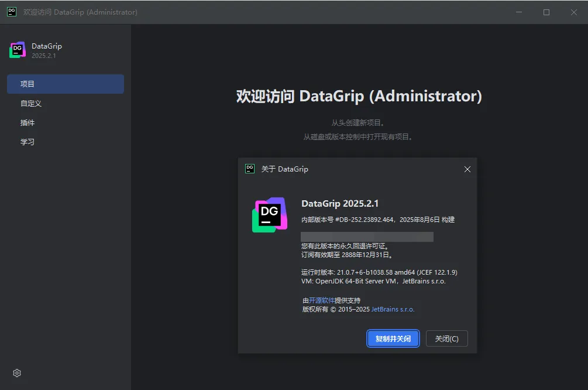Close the main DataGrip welcome window

coord(573,12)
